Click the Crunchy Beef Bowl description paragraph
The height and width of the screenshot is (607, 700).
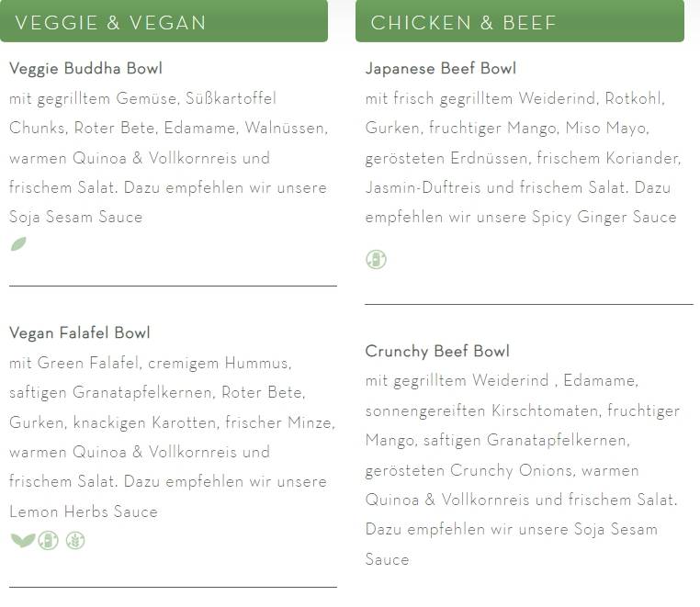tap(523, 470)
